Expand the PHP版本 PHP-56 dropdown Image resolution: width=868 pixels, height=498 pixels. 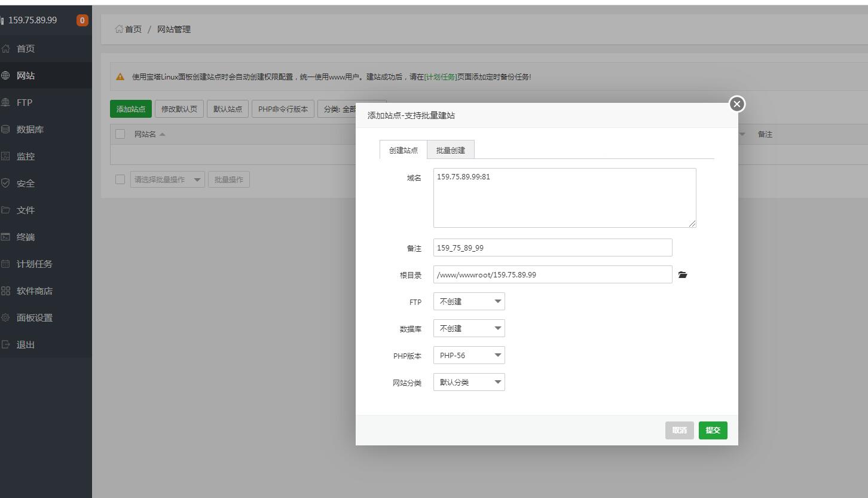469,355
